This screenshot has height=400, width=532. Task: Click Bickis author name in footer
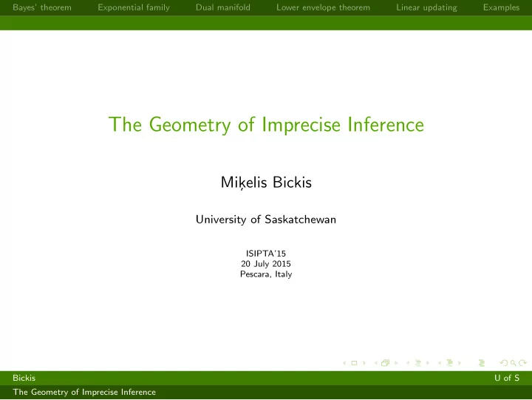pos(24,378)
